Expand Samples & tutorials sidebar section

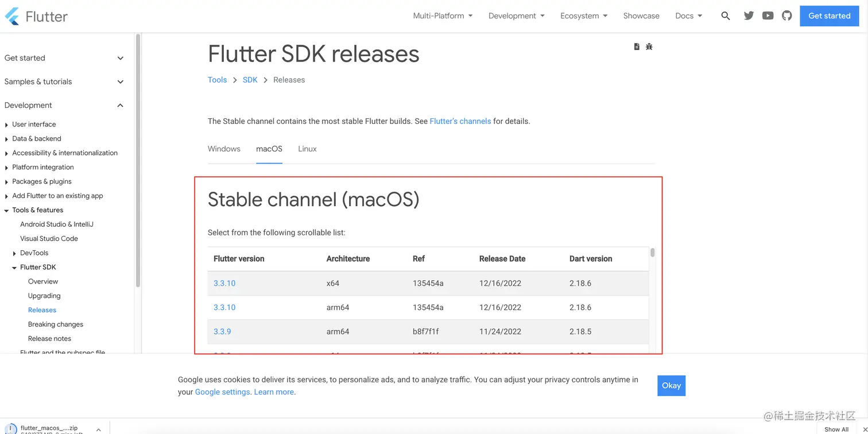click(64, 82)
